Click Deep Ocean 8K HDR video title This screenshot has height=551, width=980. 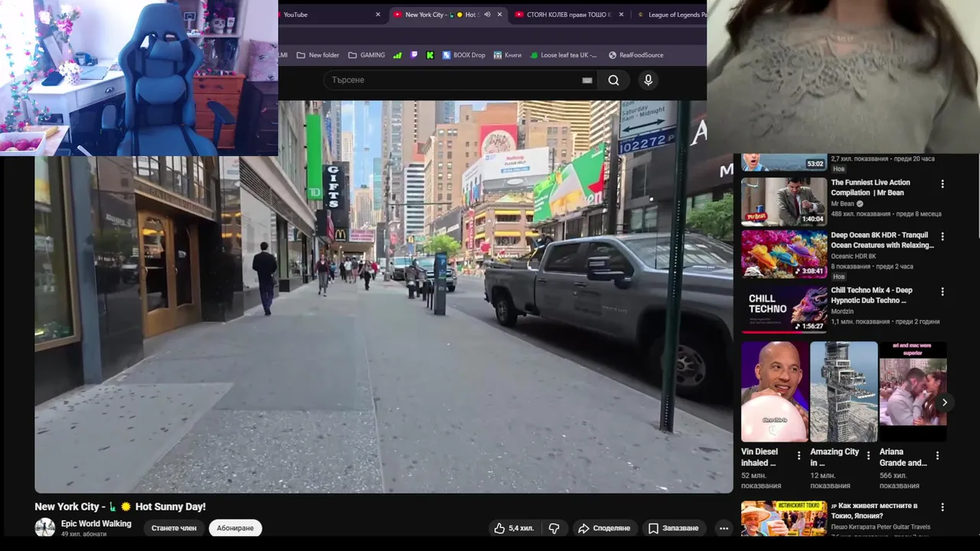[882, 240]
